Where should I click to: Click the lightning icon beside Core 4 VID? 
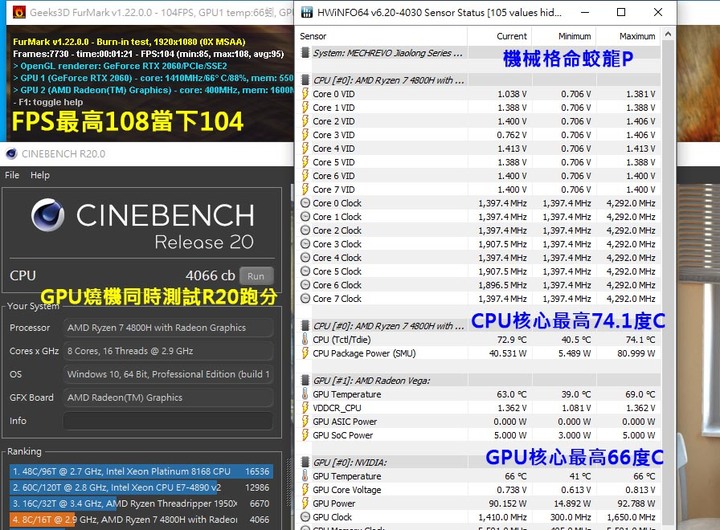[305, 148]
